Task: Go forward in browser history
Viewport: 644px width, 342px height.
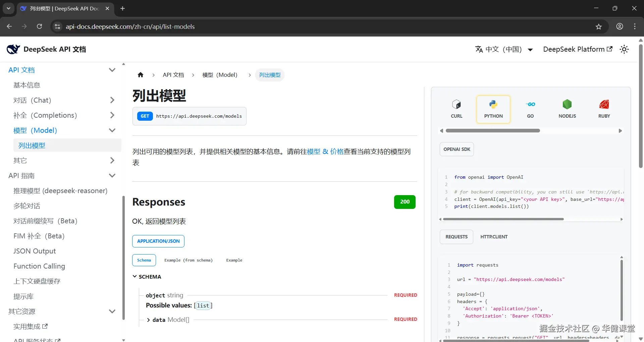Action: click(x=24, y=26)
